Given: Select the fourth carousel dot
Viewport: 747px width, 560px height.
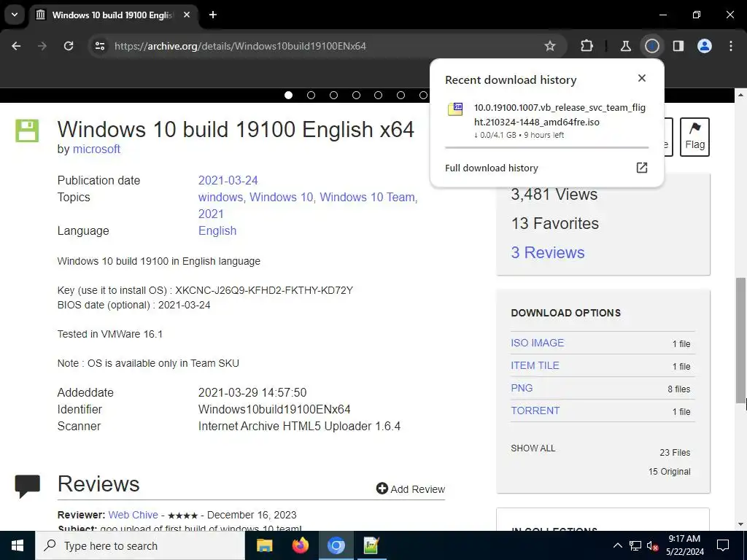Looking at the screenshot, I should coord(356,96).
